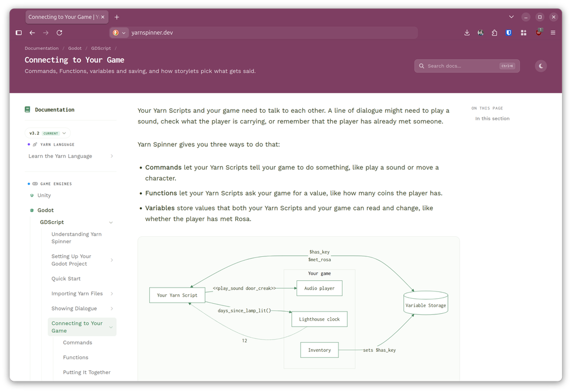
Task: Click the Godot breadcrumb link
Action: pos(75,48)
